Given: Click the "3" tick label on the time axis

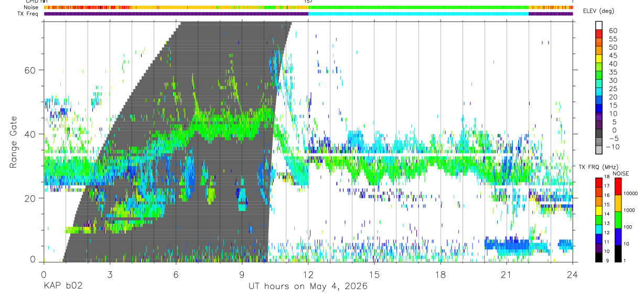Looking at the screenshot, I should click(x=110, y=274).
